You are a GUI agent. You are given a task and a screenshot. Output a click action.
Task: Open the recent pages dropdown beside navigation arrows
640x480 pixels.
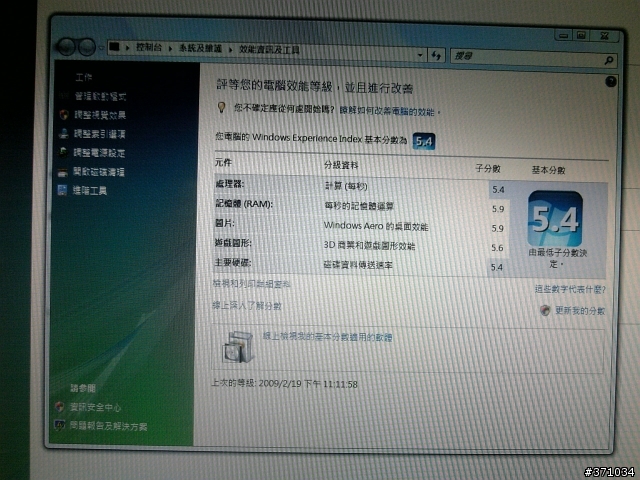[x=101, y=48]
